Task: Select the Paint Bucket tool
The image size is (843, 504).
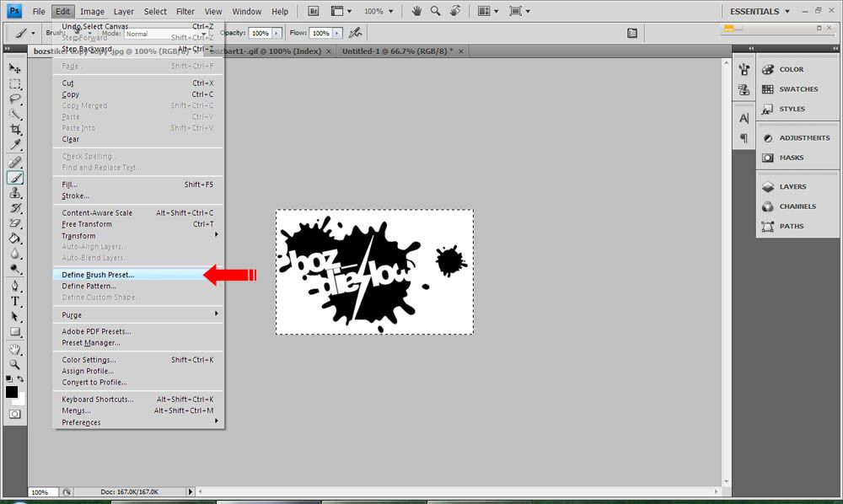Action: (x=14, y=239)
